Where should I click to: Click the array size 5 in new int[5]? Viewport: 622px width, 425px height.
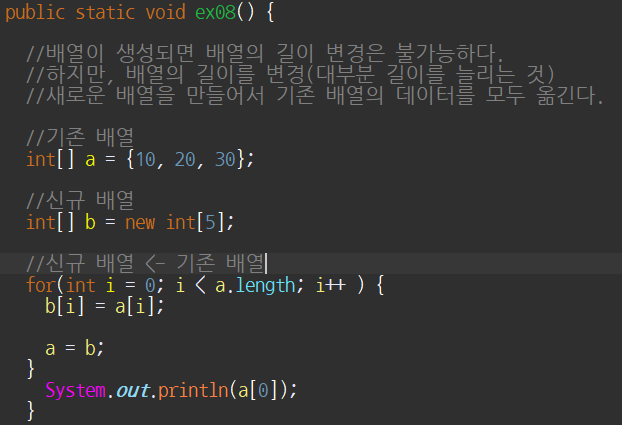click(x=210, y=222)
